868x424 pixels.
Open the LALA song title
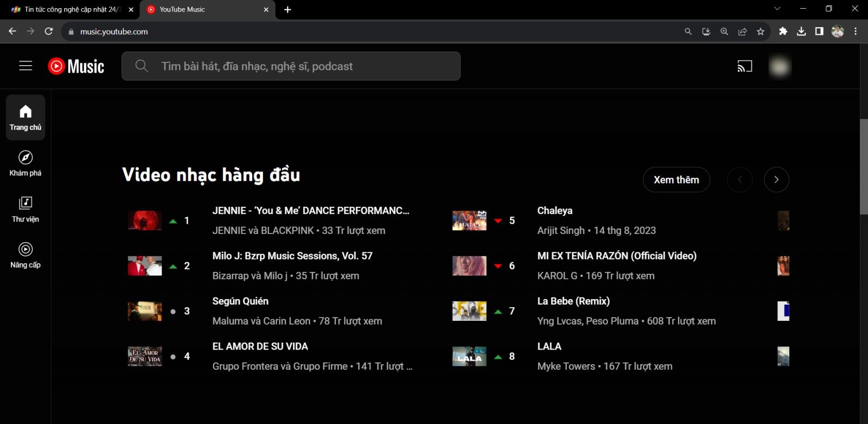point(549,346)
